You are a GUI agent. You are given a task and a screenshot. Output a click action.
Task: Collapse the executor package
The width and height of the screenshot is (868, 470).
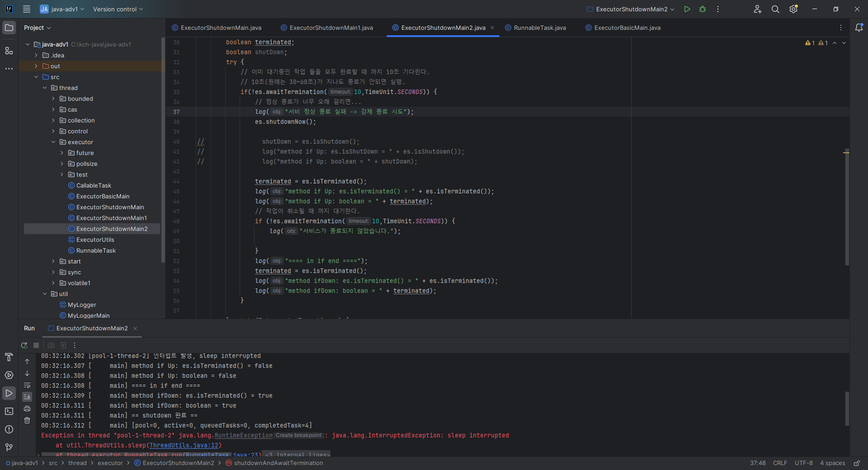[x=53, y=142]
